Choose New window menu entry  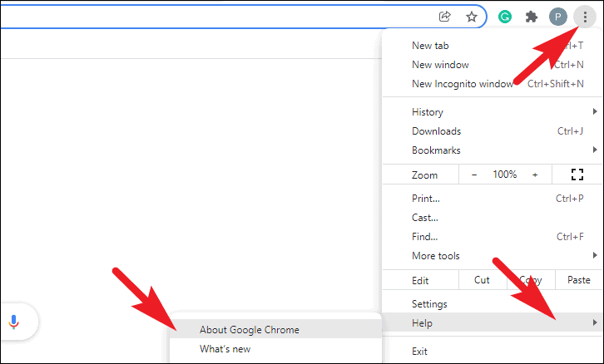pos(493,65)
